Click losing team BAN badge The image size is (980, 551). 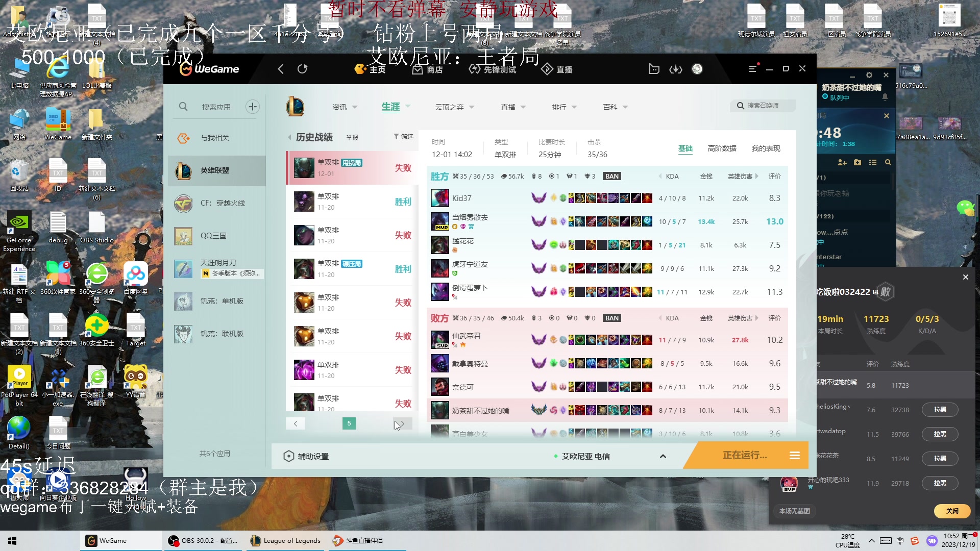pyautogui.click(x=612, y=318)
